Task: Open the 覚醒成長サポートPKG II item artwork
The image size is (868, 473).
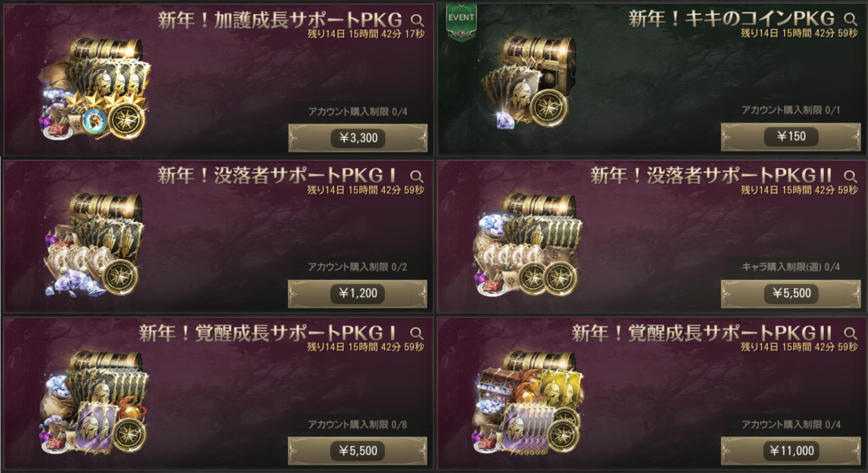Action: coord(528,402)
